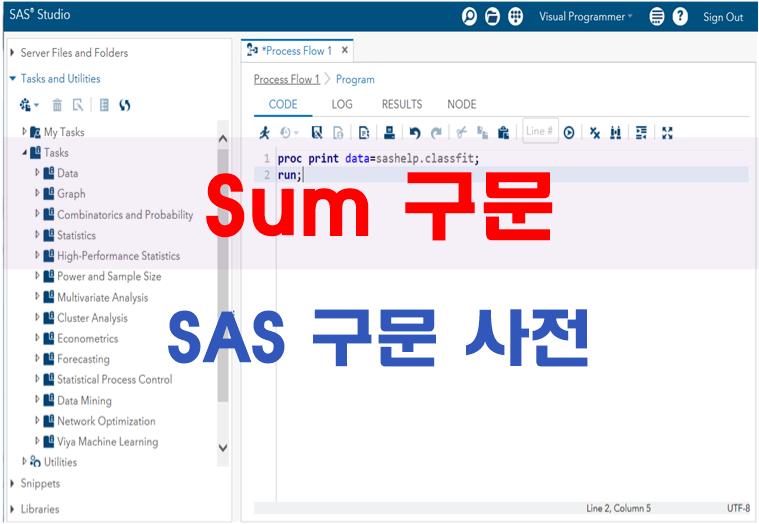Open the Visual Programmer perspective dropdown

point(586,16)
